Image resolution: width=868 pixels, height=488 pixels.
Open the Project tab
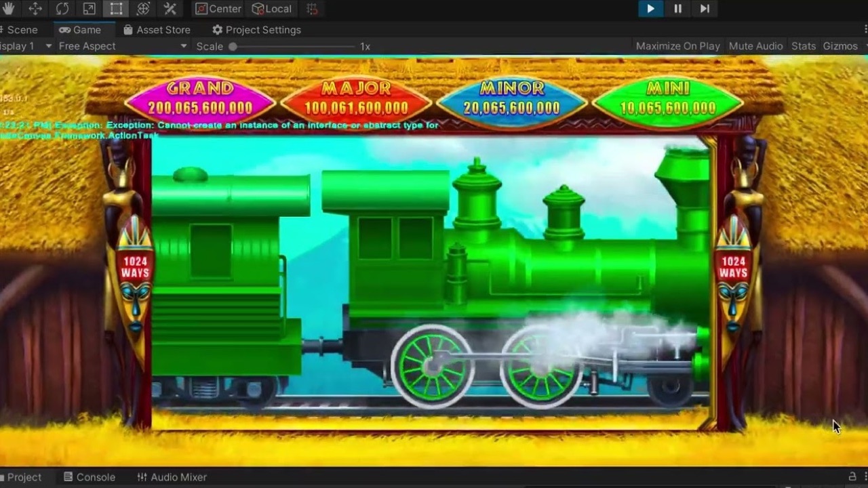point(21,477)
